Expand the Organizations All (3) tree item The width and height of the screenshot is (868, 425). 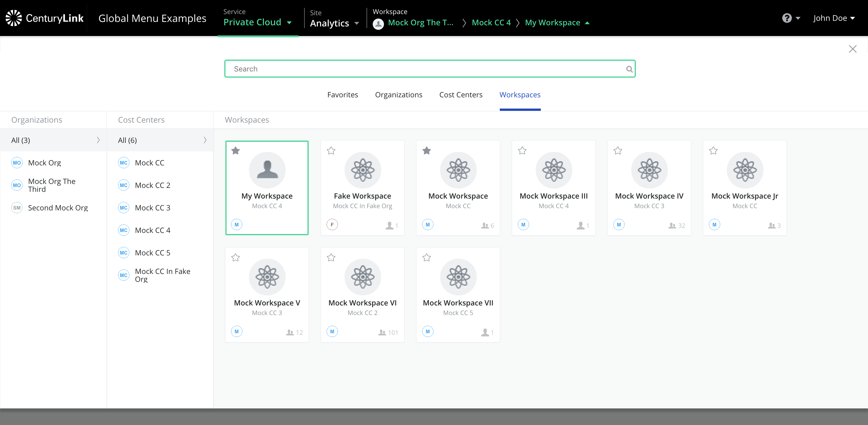point(99,140)
